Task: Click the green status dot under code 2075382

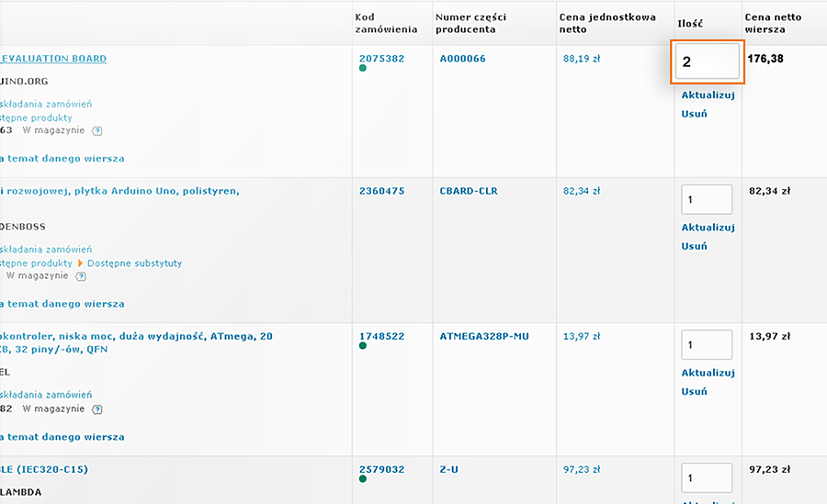Action: coord(363,68)
